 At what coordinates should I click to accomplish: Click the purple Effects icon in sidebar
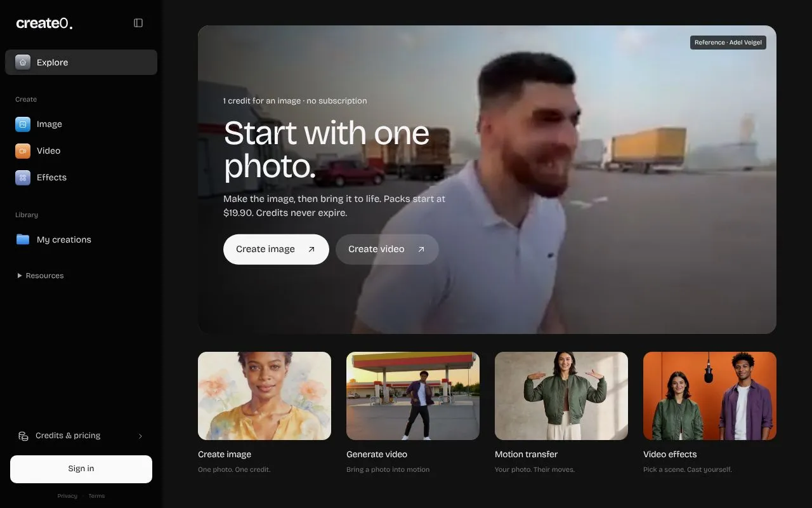tap(23, 178)
